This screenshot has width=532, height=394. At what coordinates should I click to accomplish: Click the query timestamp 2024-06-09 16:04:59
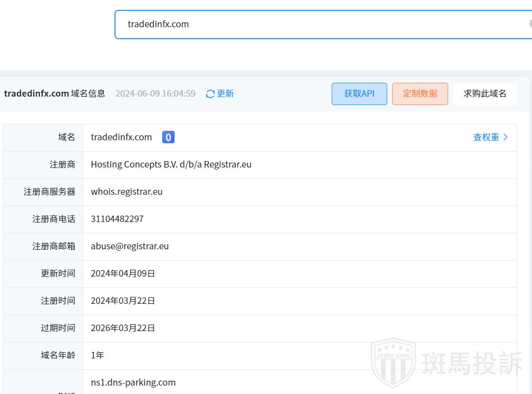tap(155, 94)
